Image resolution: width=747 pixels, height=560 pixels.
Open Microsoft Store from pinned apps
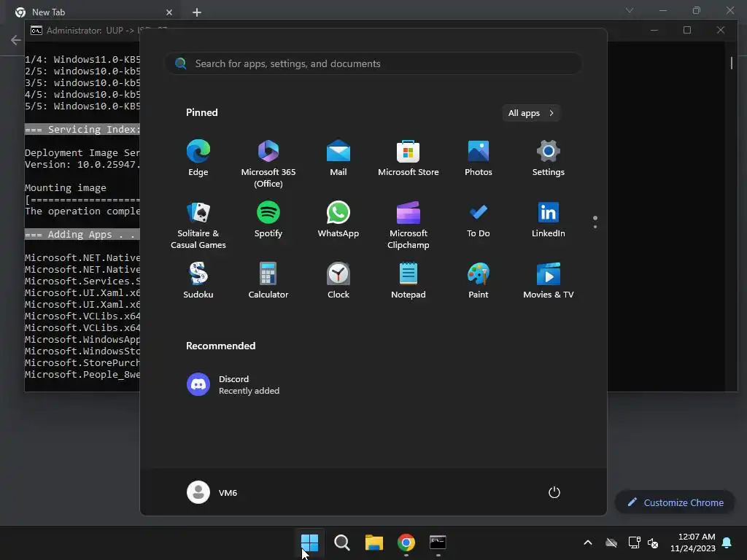409,158
